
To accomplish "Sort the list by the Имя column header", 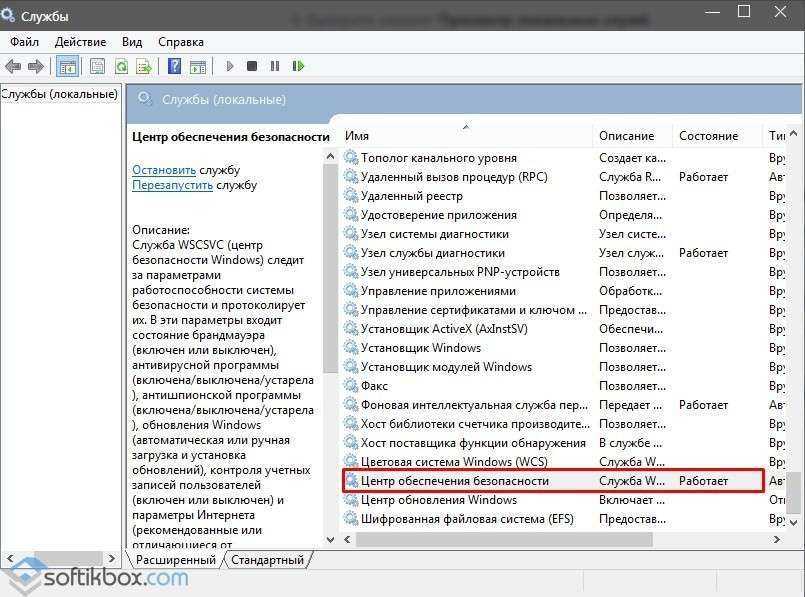I will (357, 135).
